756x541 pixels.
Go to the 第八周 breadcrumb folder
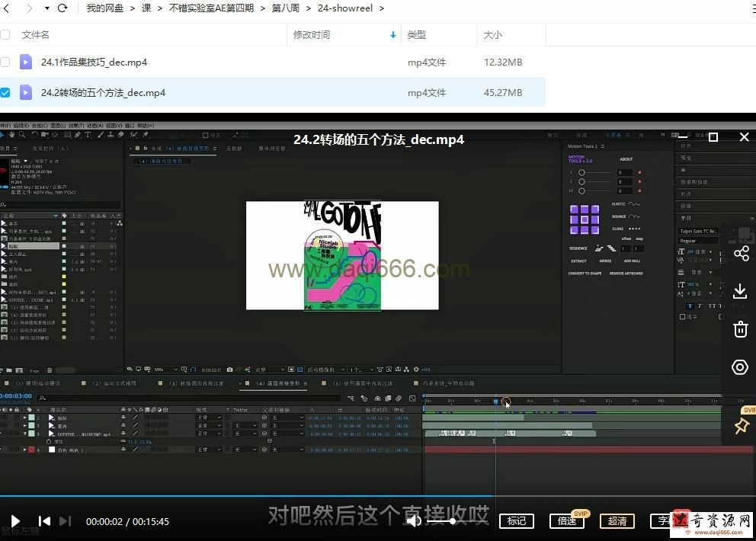[x=286, y=8]
